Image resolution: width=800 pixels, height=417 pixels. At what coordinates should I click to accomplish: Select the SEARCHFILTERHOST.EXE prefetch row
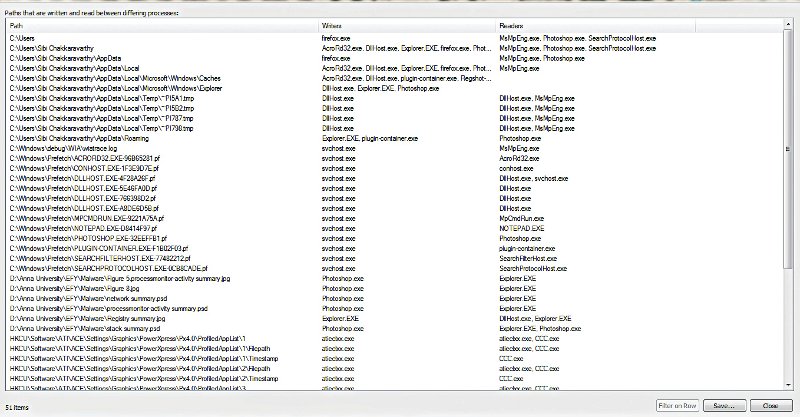click(x=394, y=258)
